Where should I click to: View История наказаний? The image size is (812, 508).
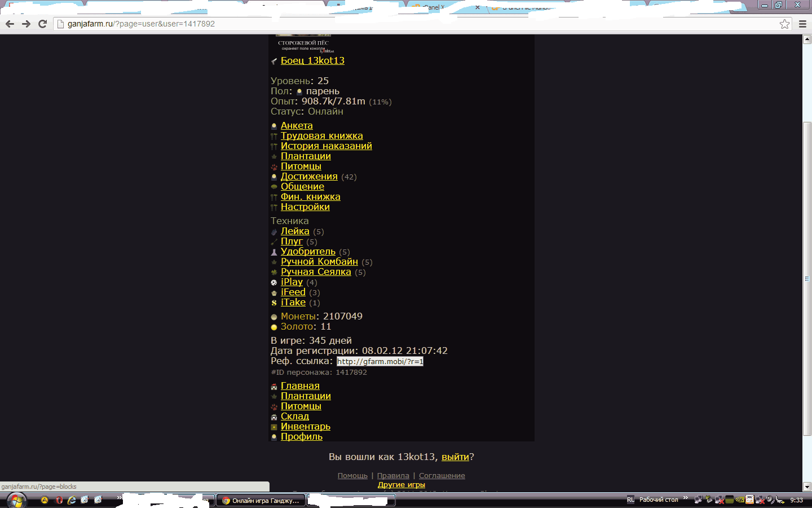coord(326,146)
